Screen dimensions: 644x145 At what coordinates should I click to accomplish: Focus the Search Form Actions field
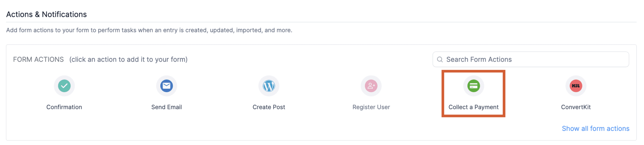(535, 59)
